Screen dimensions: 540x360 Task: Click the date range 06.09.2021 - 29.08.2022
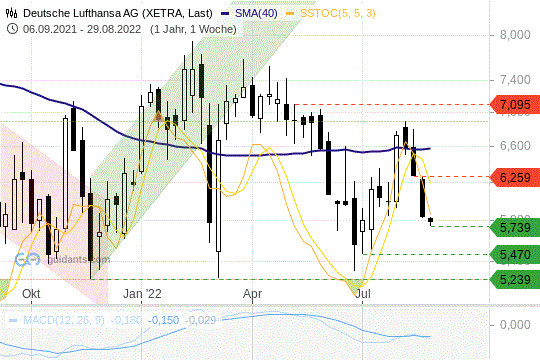(82, 29)
